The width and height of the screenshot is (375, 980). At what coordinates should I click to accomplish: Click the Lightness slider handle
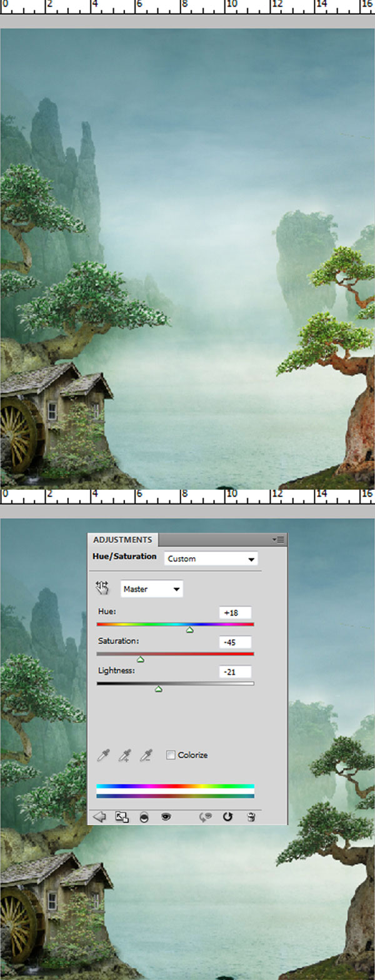pyautogui.click(x=158, y=688)
